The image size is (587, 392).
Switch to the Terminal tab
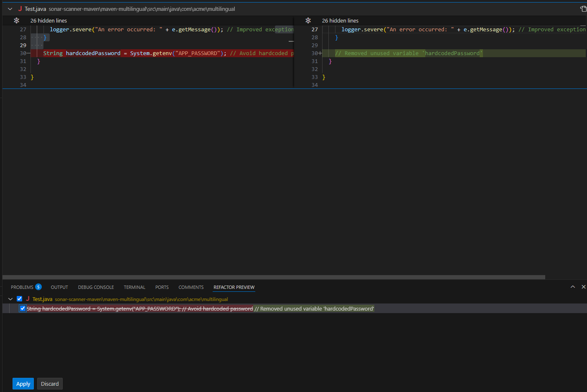(x=134, y=287)
